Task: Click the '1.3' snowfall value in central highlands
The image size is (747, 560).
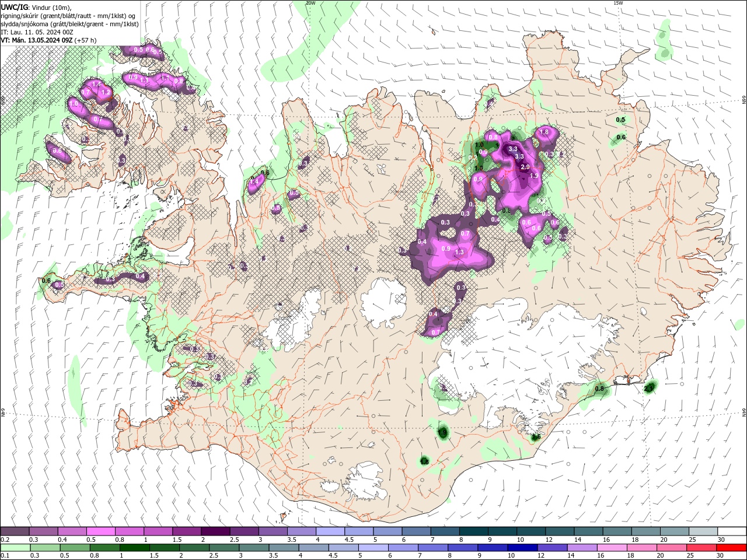Action: coord(459,252)
